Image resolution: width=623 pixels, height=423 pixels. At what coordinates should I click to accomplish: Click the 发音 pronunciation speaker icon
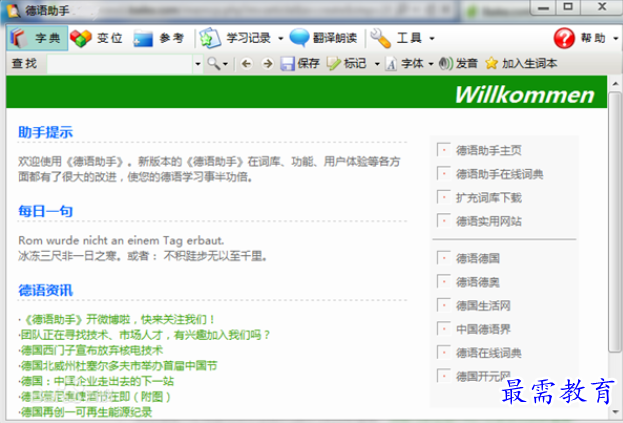pyautogui.click(x=446, y=63)
